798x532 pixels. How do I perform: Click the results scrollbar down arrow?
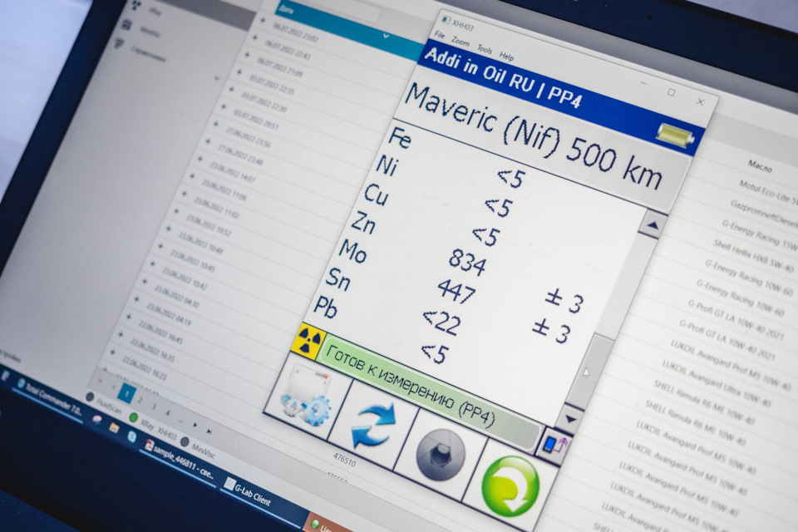click(x=570, y=419)
